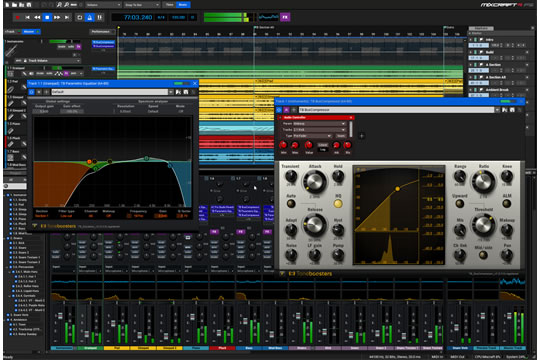The width and height of the screenshot is (540, 360).
Task: Click the compressor Release knob
Action: click(314, 224)
